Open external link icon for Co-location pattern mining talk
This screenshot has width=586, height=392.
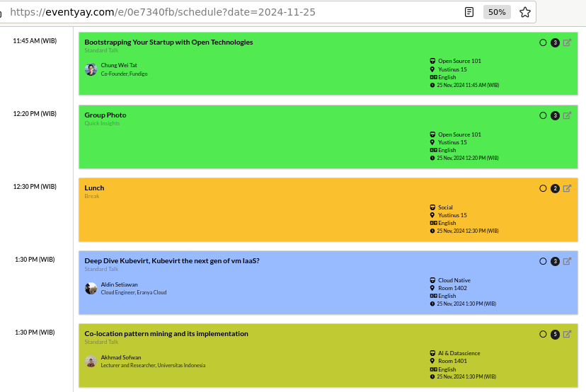tap(567, 334)
